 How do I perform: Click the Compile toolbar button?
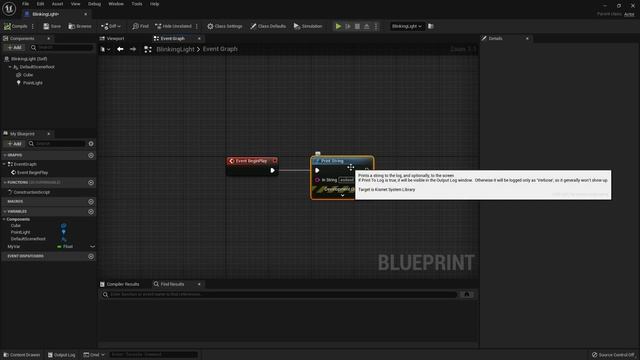pos(16,26)
